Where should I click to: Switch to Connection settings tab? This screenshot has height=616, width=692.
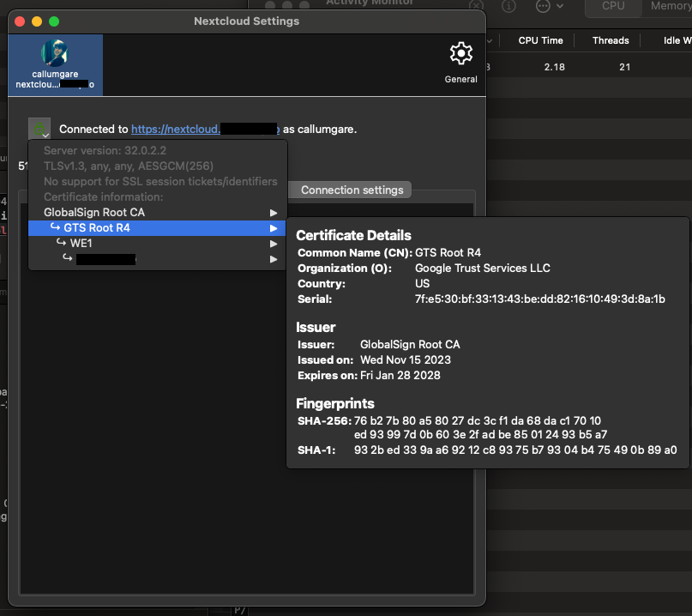[x=352, y=190]
